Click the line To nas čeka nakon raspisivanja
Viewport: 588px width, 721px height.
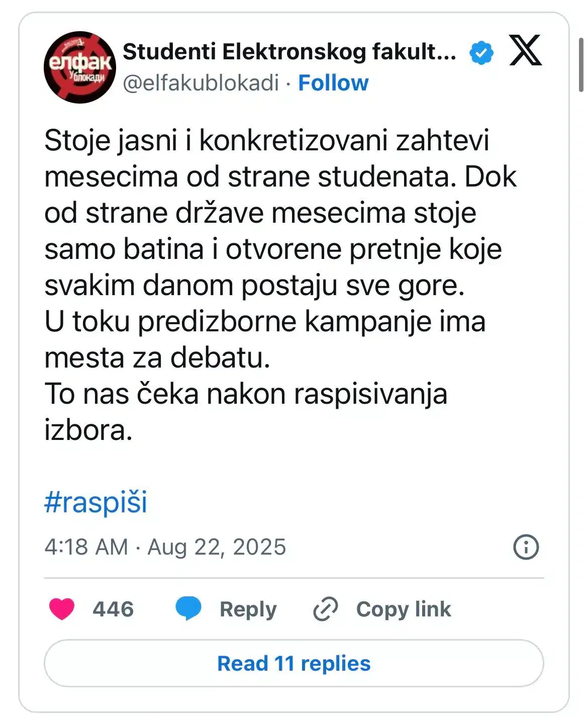[x=246, y=394]
